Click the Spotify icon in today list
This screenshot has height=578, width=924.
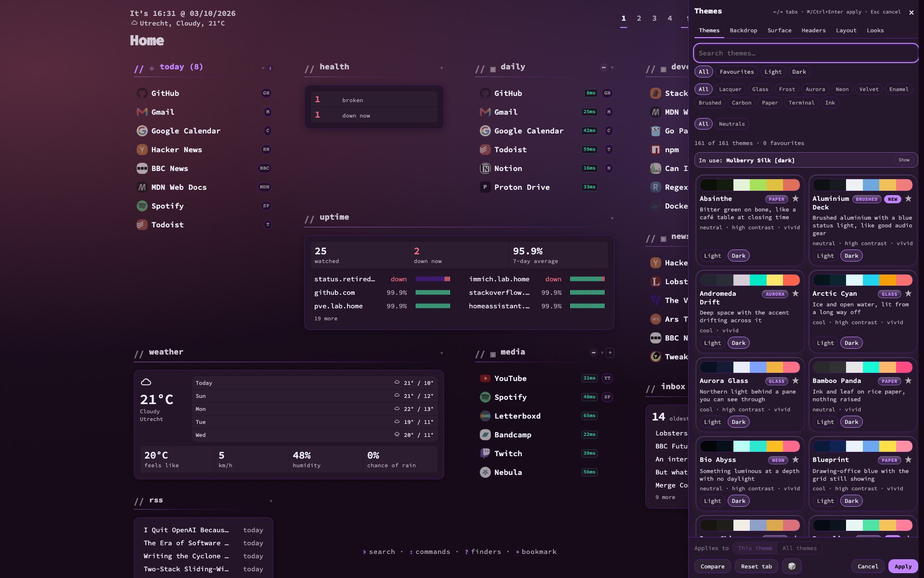pos(142,206)
